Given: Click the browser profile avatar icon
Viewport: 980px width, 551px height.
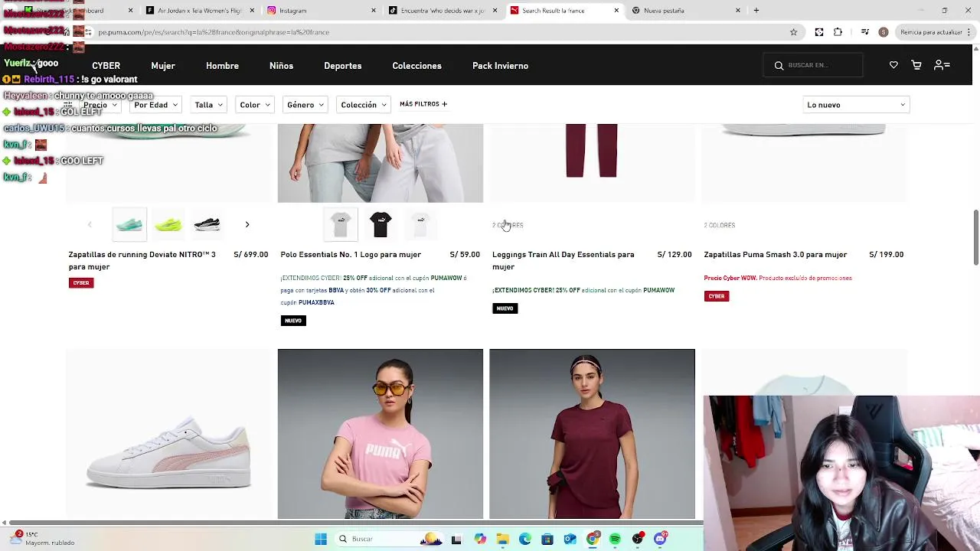Looking at the screenshot, I should (x=884, y=32).
